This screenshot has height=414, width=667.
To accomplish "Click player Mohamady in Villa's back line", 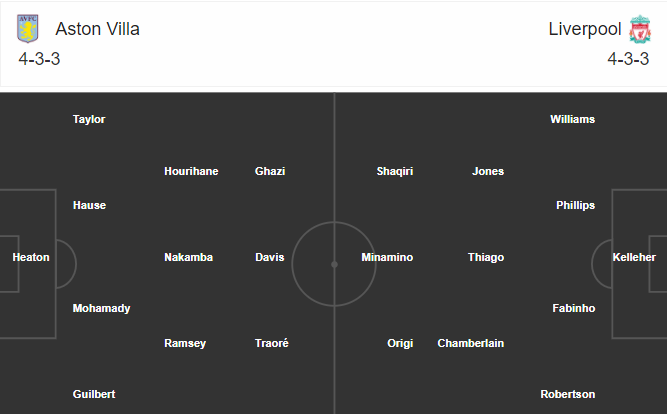I will click(101, 308).
